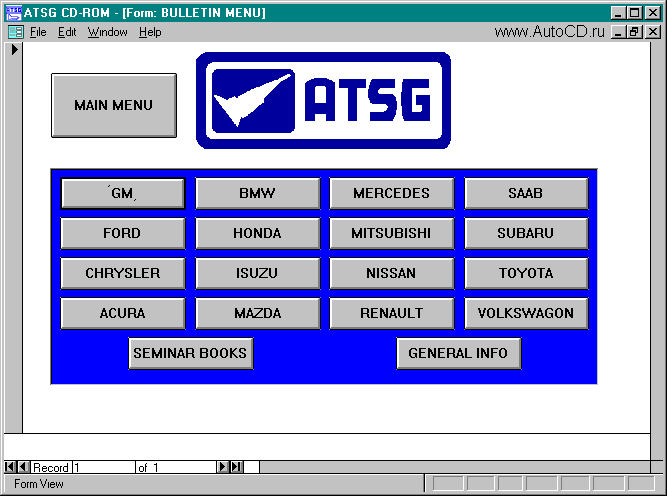Restore the inner form window
Image resolution: width=667 pixels, height=496 pixels.
pos(634,32)
